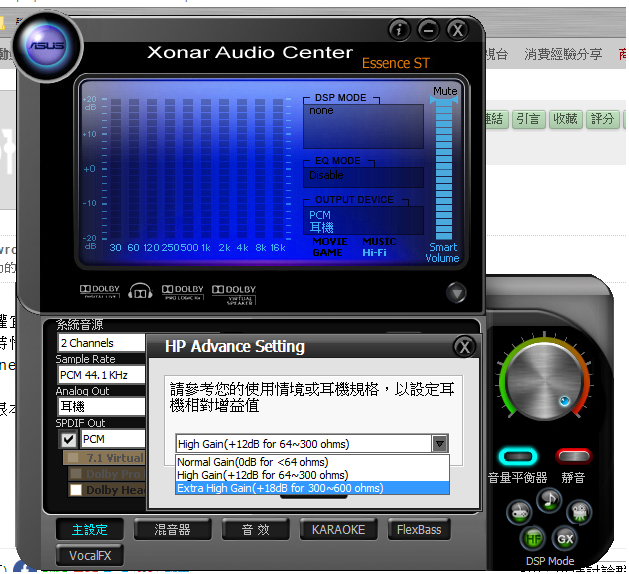The image size is (629, 574).
Task: Click the Smart Volume label
Action: click(442, 252)
